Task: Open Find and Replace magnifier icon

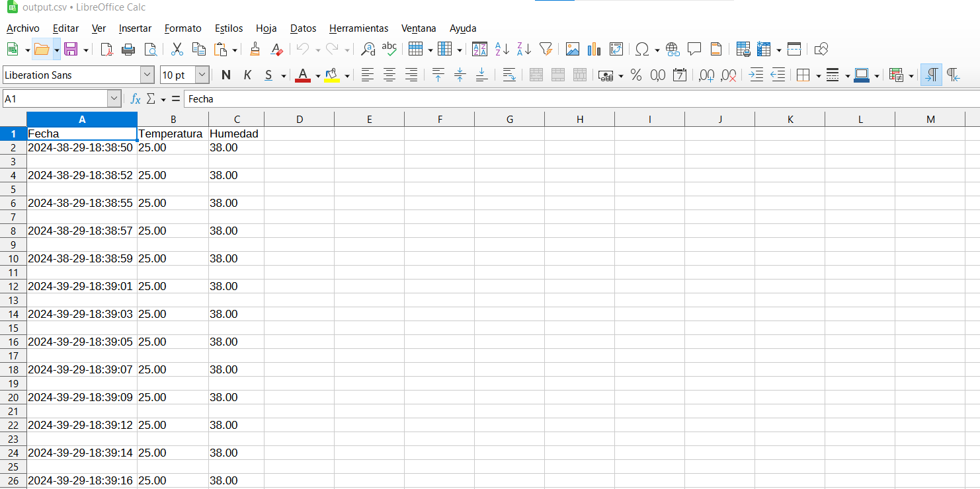Action: [x=368, y=50]
